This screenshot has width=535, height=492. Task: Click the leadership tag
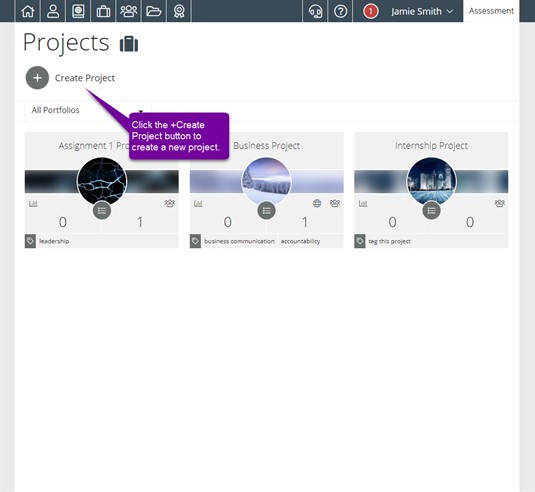click(54, 241)
